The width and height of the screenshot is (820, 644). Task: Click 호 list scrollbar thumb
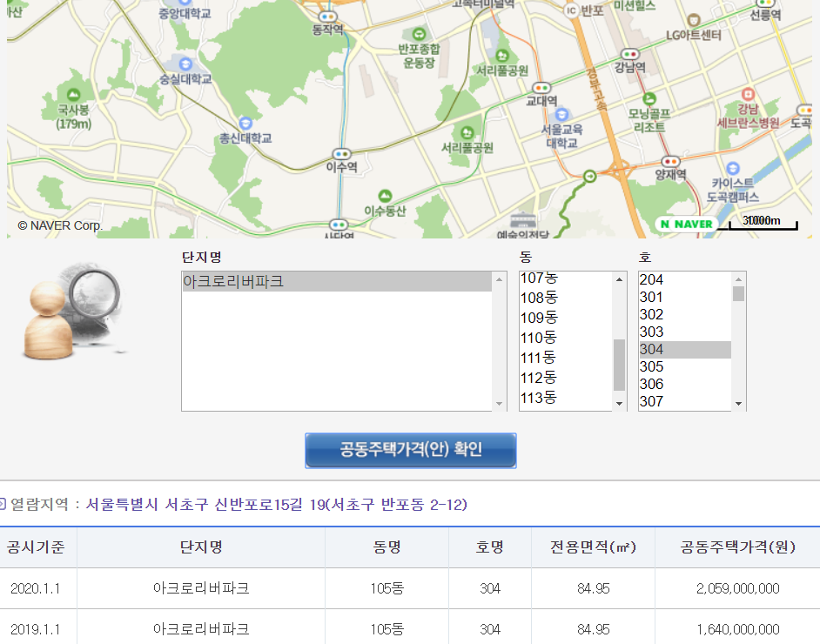(738, 294)
